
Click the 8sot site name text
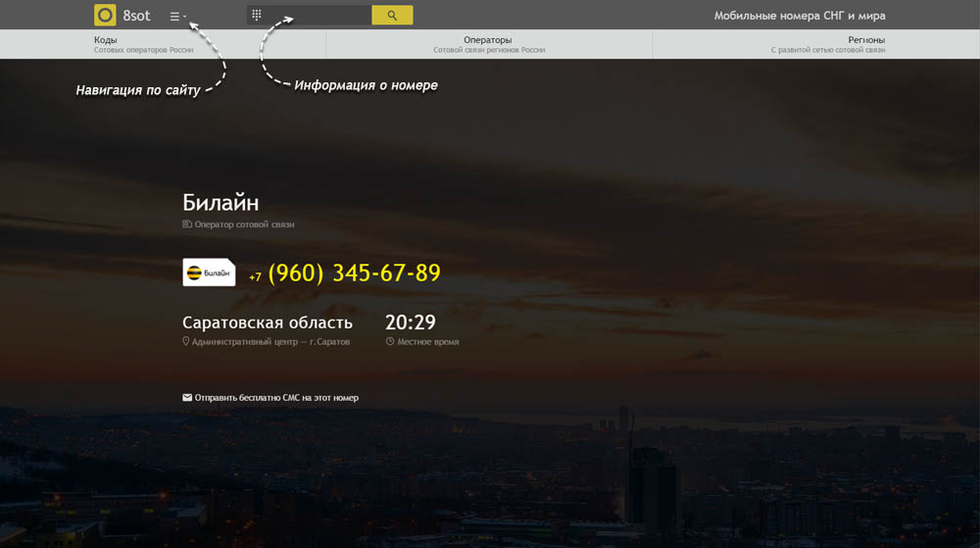[x=136, y=16]
